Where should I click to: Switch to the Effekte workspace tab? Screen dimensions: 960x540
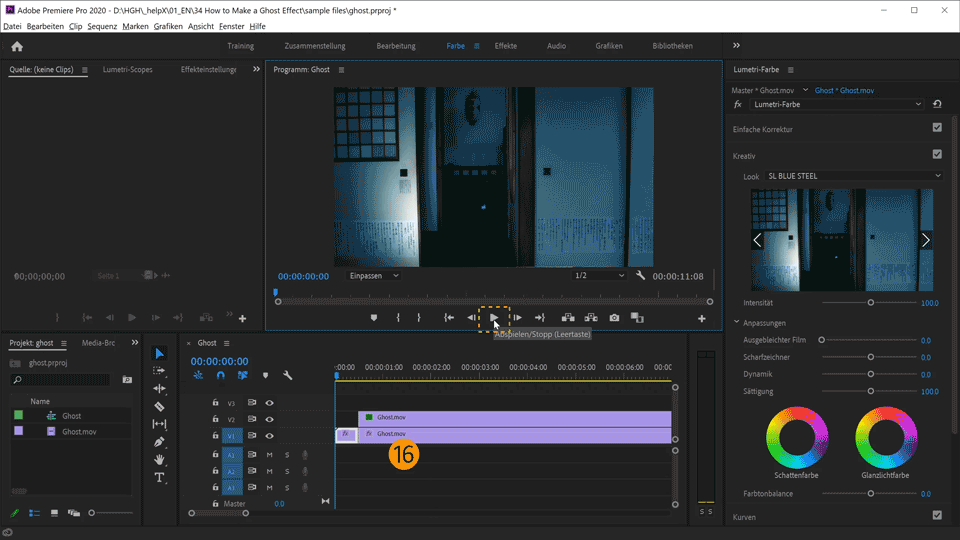(505, 46)
